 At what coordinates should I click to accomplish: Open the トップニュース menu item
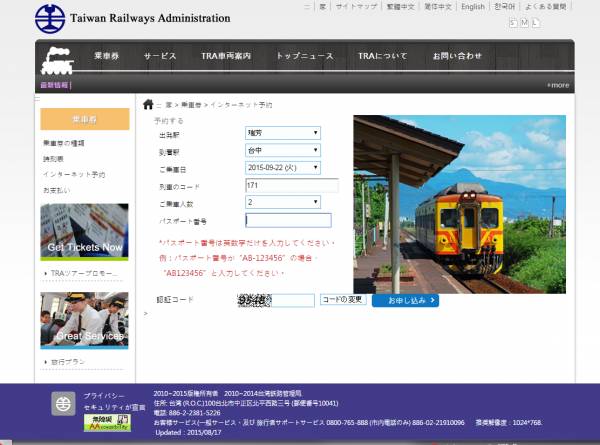(305, 56)
